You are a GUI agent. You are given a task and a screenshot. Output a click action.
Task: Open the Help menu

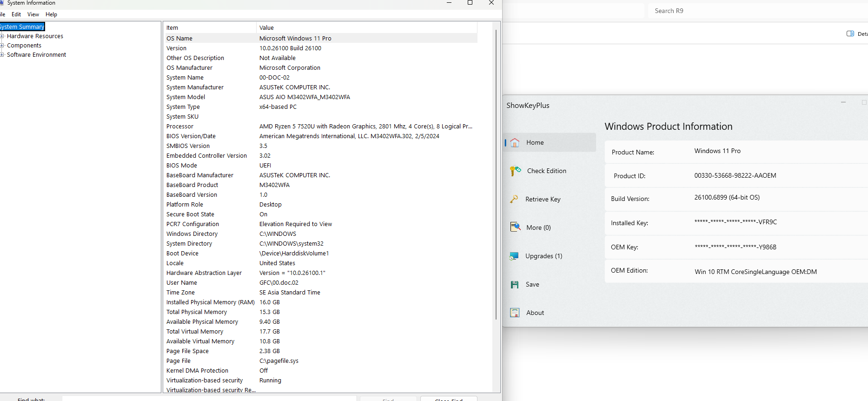point(51,14)
